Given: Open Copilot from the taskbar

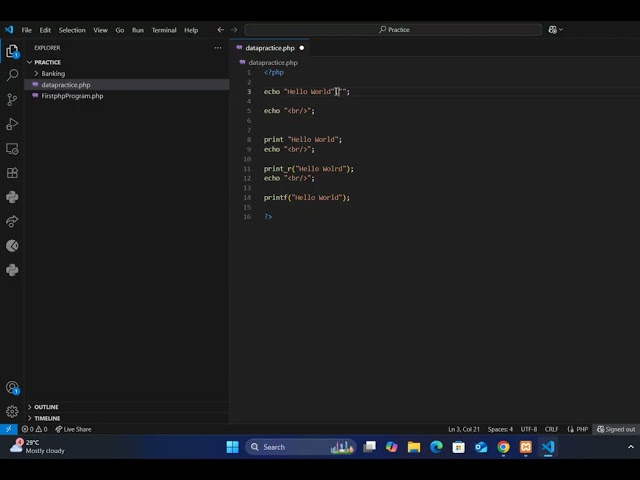Looking at the screenshot, I should tap(392, 447).
